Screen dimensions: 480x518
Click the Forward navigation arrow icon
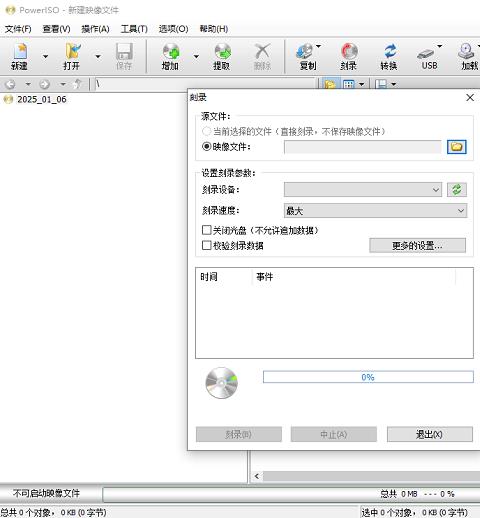tap(45, 84)
